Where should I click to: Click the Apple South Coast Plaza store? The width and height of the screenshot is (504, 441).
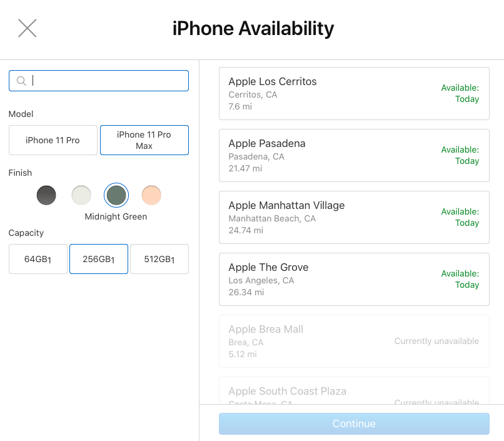[x=354, y=391]
